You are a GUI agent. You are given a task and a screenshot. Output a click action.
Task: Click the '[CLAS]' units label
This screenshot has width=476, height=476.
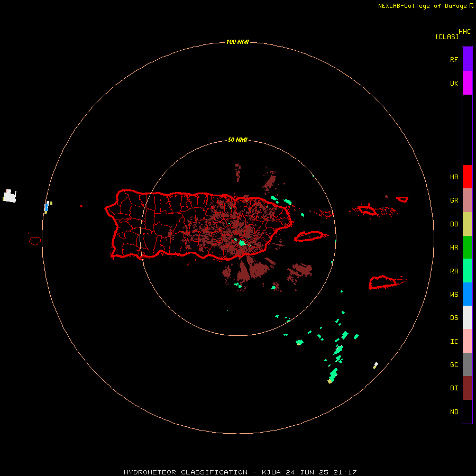pos(447,36)
